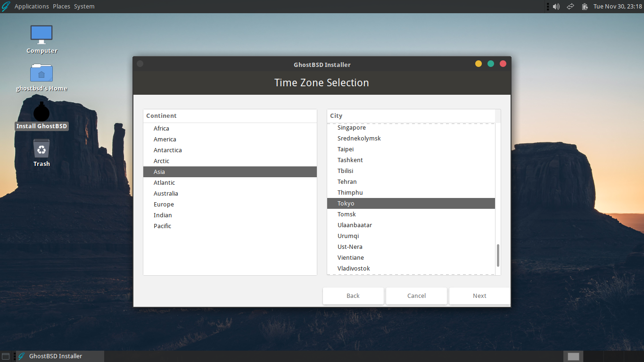Choose Thimphu city

pyautogui.click(x=411, y=193)
